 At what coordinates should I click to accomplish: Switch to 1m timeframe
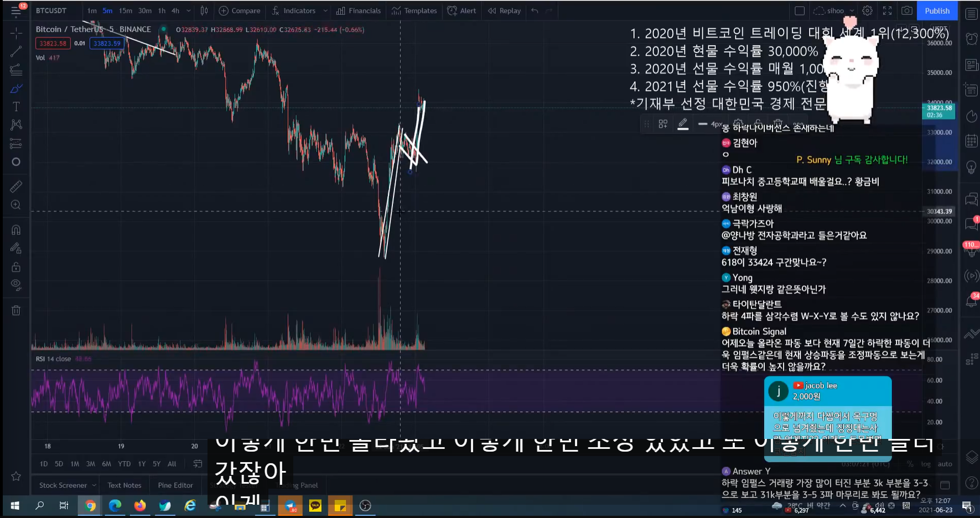(x=92, y=11)
